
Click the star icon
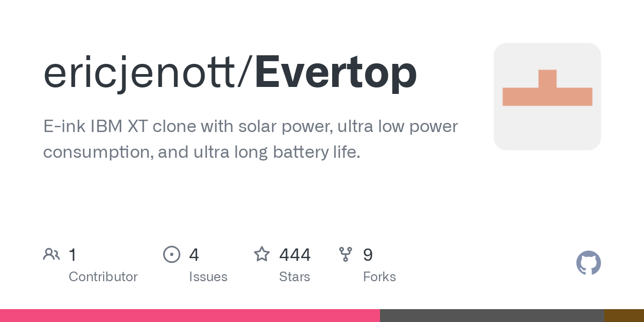pos(262,254)
